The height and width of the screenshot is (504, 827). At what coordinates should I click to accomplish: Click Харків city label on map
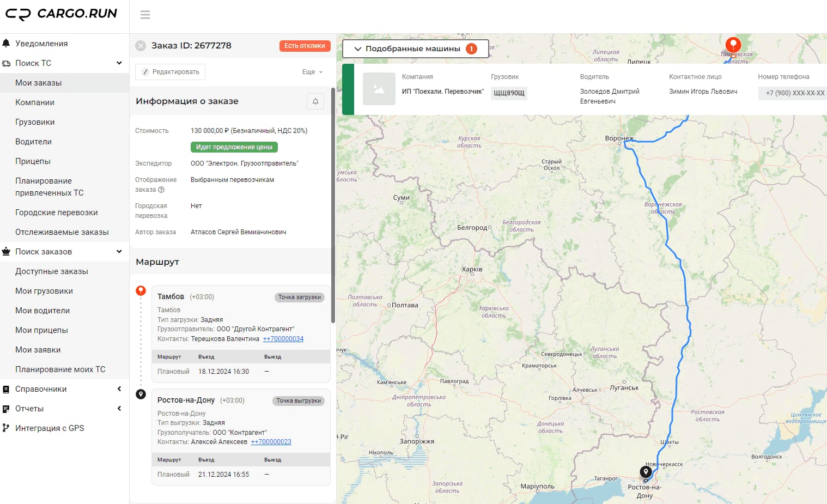[472, 269]
